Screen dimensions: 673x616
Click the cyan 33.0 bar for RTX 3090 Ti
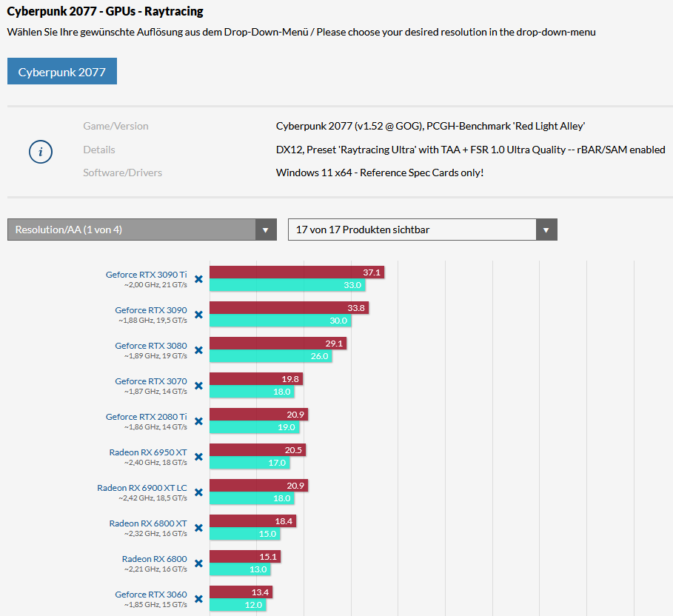(x=287, y=285)
